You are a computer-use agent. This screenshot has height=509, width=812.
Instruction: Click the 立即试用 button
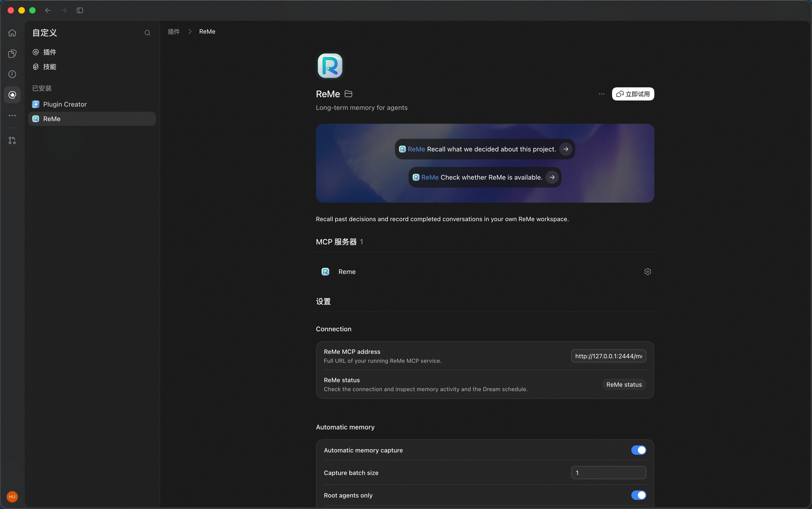[633, 94]
